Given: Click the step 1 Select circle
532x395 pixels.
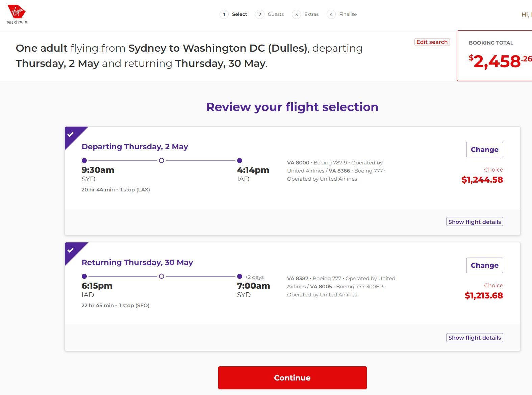Looking at the screenshot, I should (x=224, y=15).
